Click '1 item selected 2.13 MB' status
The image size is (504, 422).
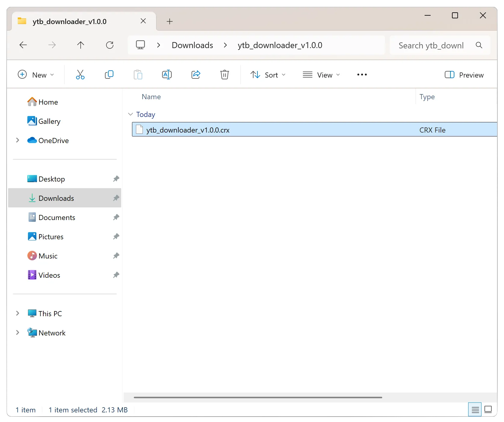pos(88,410)
